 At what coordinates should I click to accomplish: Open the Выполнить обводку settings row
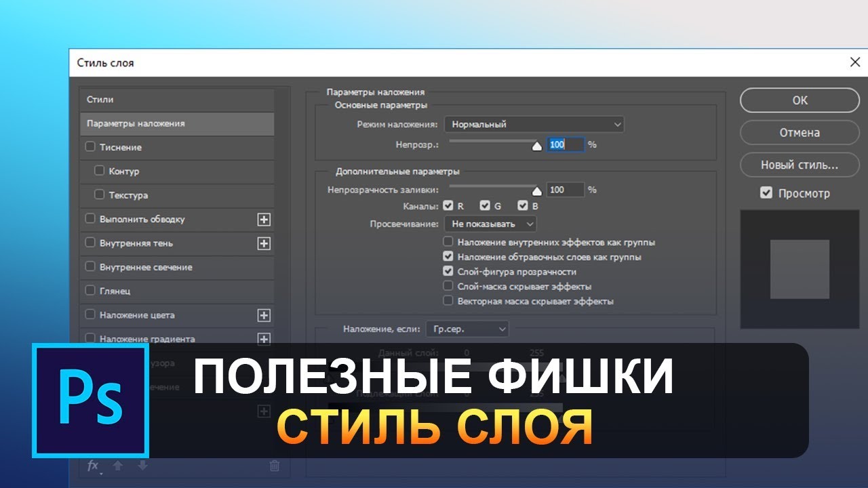point(177,220)
